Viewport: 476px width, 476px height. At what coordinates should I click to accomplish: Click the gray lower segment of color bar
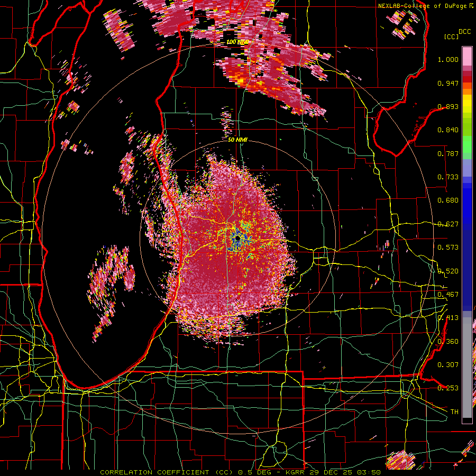point(467,368)
